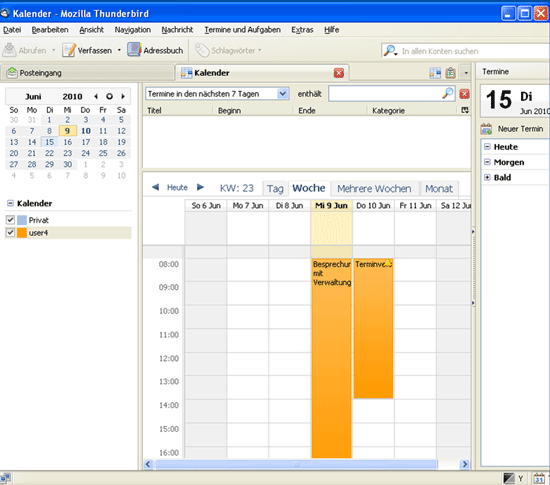Select the Besprechung mit Verwaltung event

[331, 358]
